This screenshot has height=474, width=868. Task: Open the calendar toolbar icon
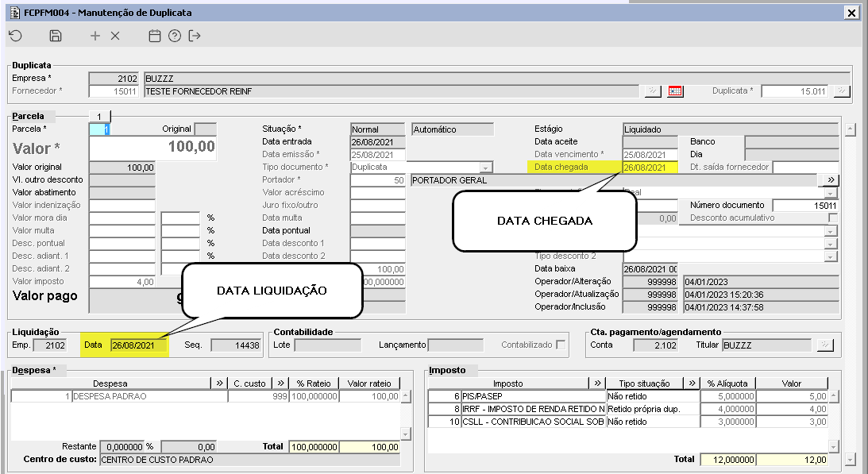coord(155,36)
